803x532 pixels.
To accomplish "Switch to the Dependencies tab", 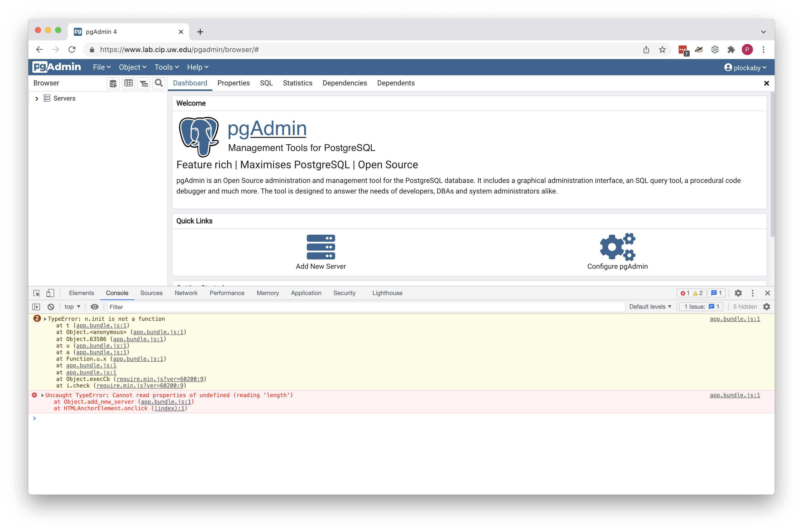I will click(345, 83).
